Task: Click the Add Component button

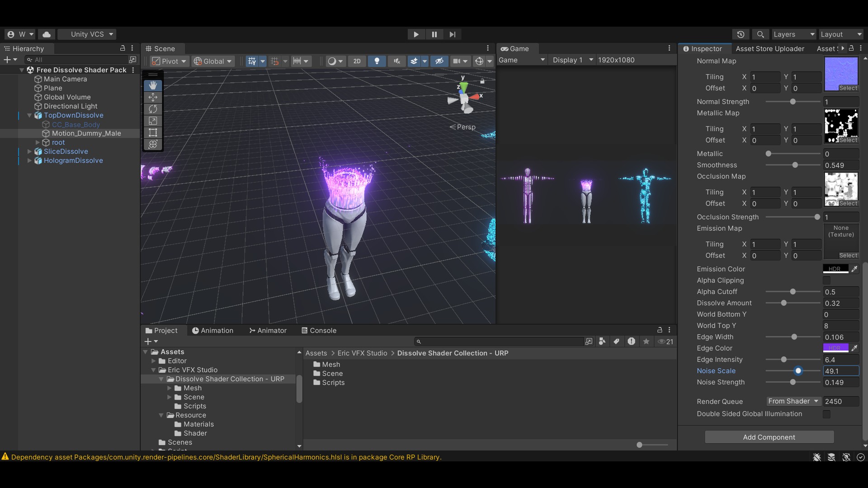Action: (x=769, y=437)
